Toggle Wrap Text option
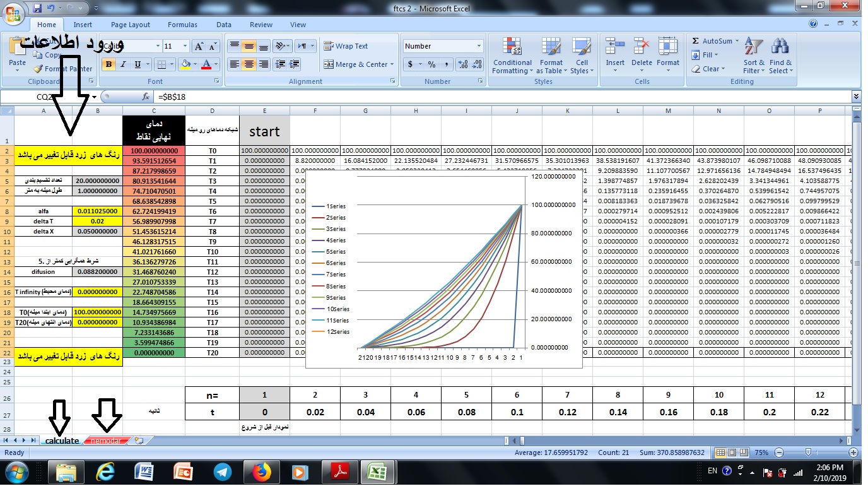This screenshot has width=868, height=491. (x=346, y=46)
